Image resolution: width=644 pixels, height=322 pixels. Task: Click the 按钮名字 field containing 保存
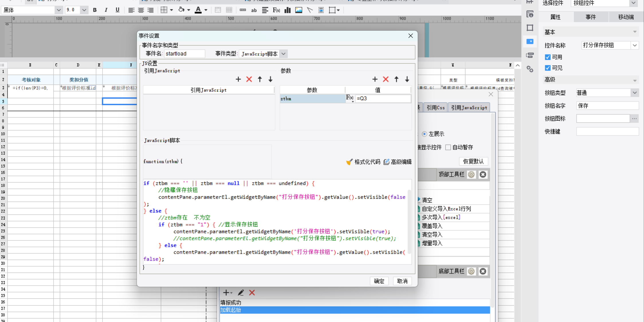[607, 106]
